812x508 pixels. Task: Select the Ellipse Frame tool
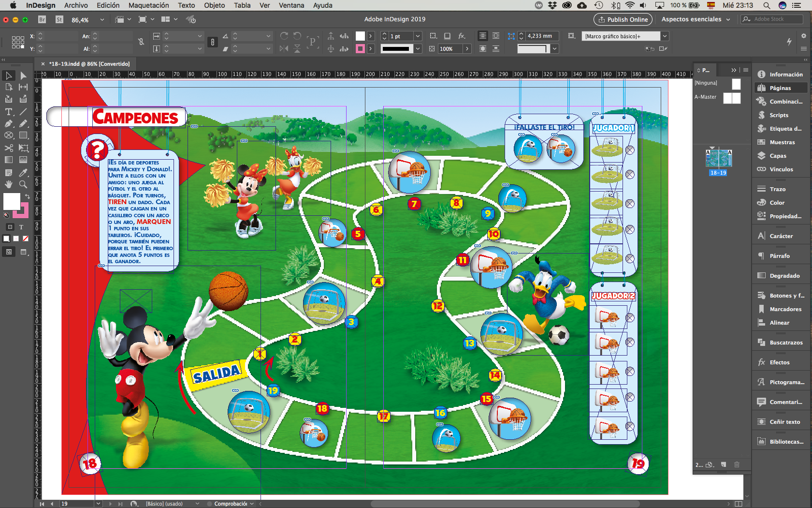click(9, 135)
